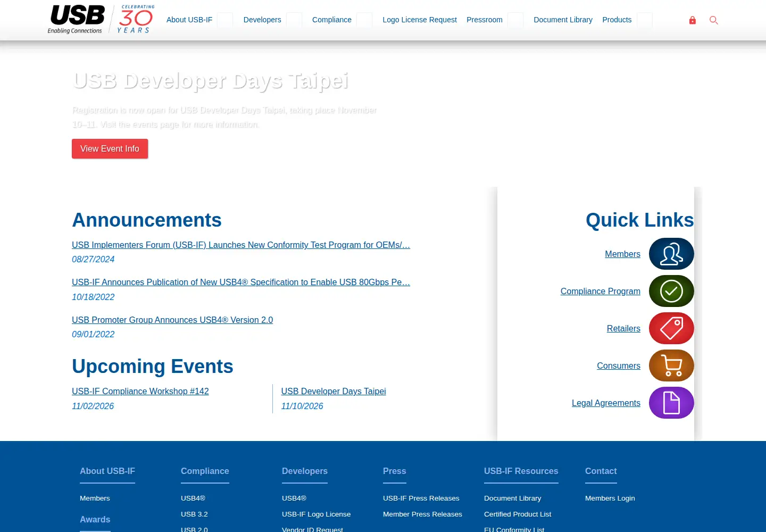
Task: Expand the submenu toggle beside Developers in navbar
Action: (294, 20)
